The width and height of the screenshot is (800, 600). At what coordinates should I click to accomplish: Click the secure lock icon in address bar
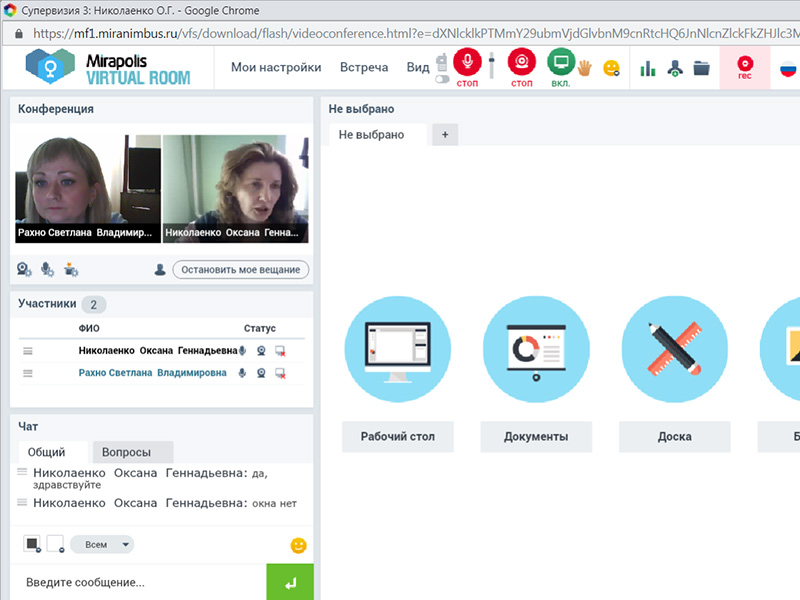click(x=19, y=34)
